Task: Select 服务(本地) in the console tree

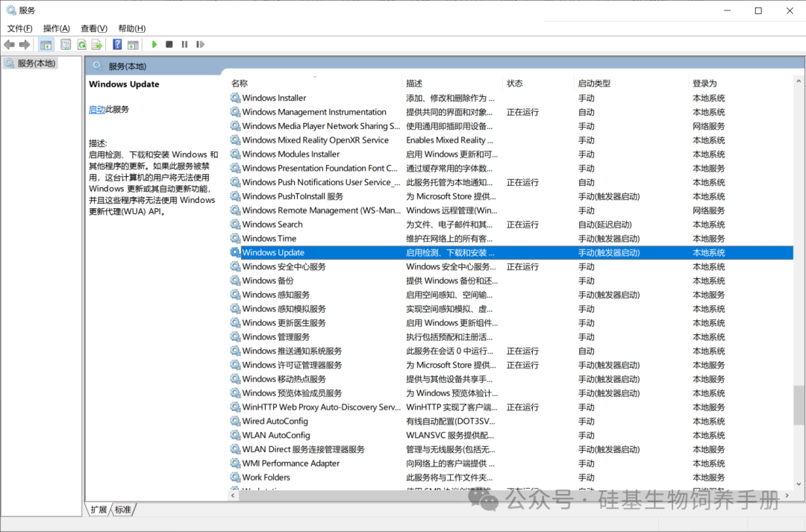Action: pyautogui.click(x=36, y=63)
